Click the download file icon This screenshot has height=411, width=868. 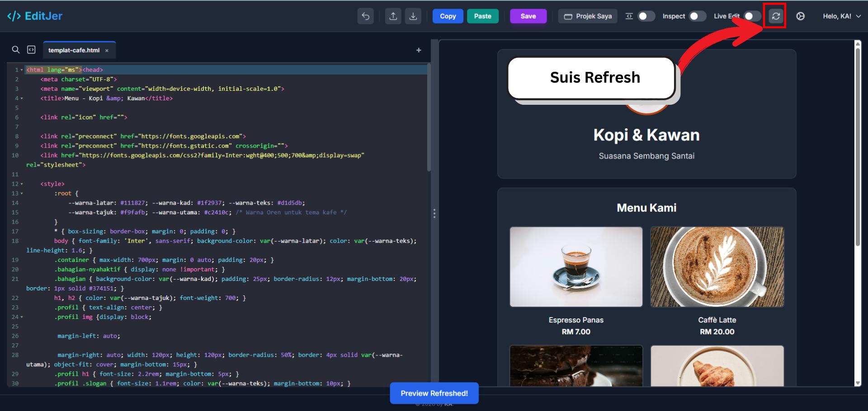[413, 16]
